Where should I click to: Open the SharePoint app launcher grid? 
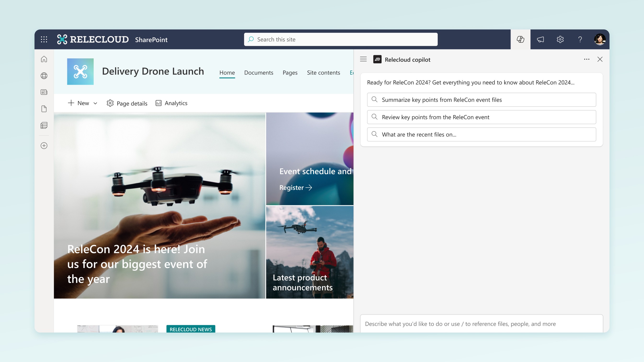point(44,39)
